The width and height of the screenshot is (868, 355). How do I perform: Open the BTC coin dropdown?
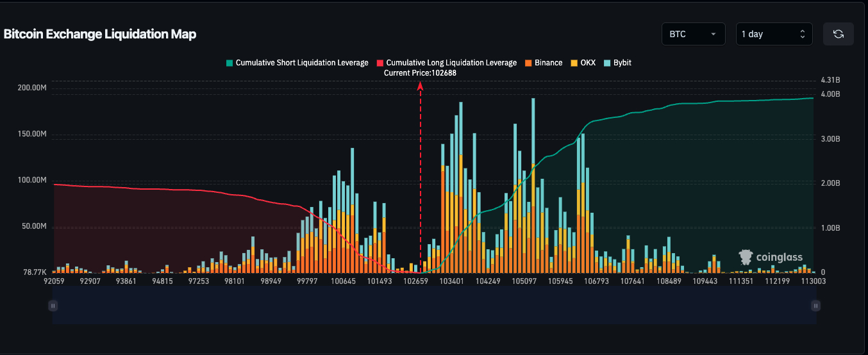(693, 34)
